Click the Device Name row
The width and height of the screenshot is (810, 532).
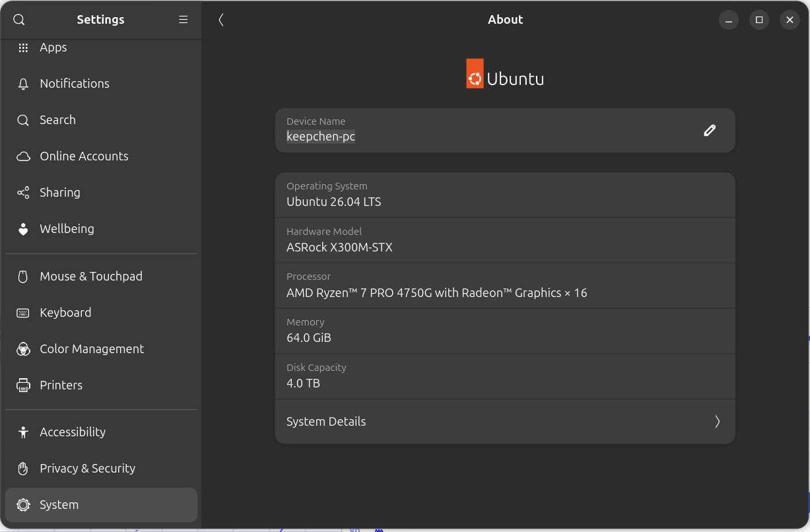click(x=505, y=130)
